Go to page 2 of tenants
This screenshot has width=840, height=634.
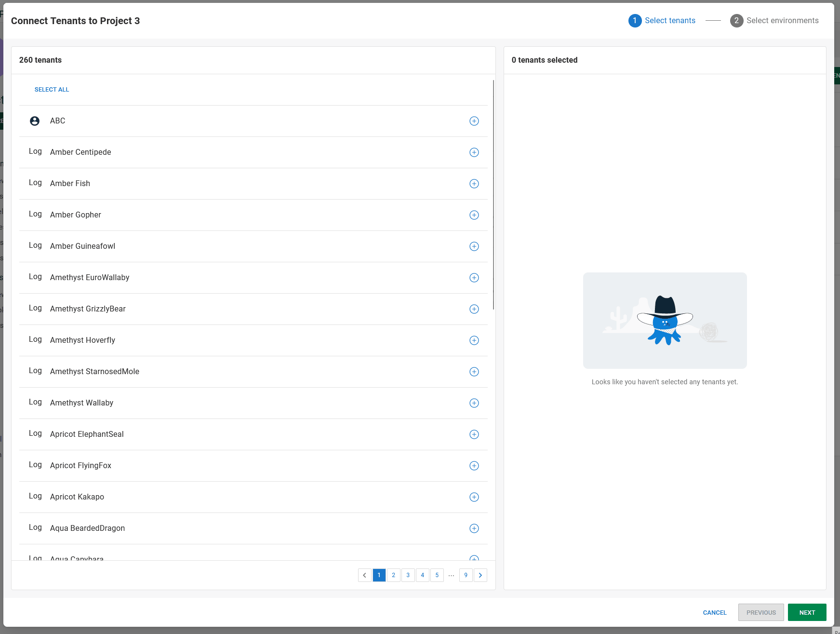[x=393, y=575]
